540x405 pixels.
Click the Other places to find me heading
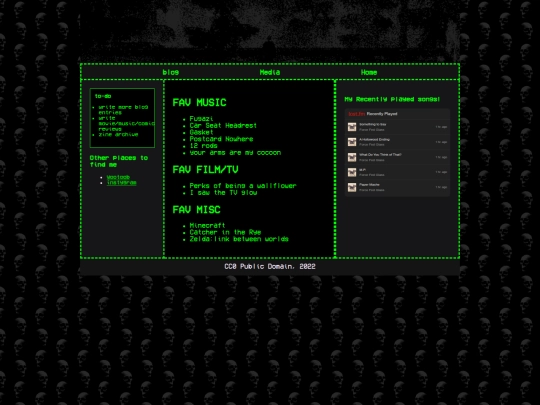tap(119, 161)
